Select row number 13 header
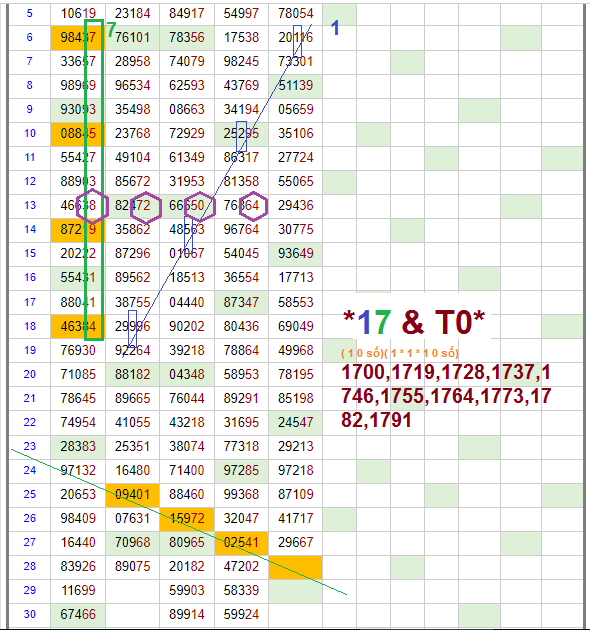This screenshot has height=630, width=590. point(30,205)
